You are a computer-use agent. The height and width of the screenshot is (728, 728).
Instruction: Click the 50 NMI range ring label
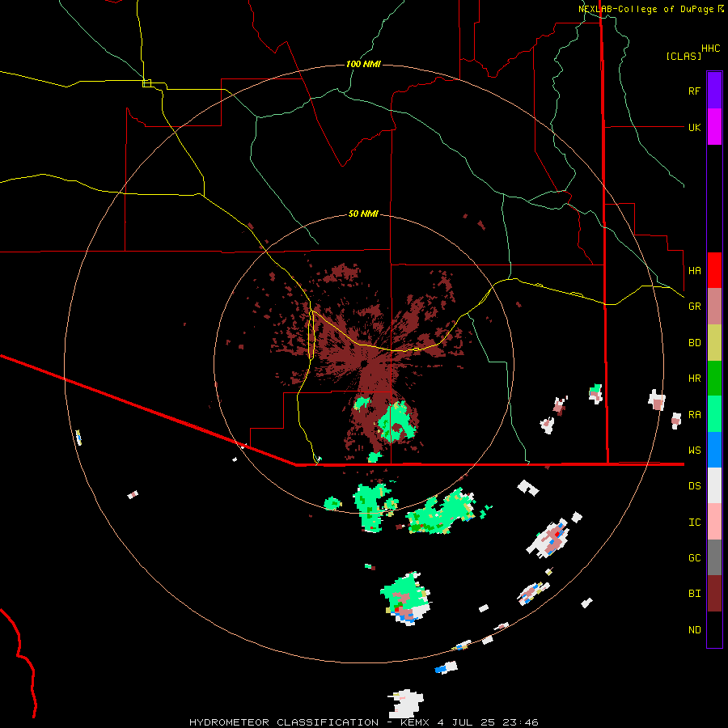click(x=363, y=214)
